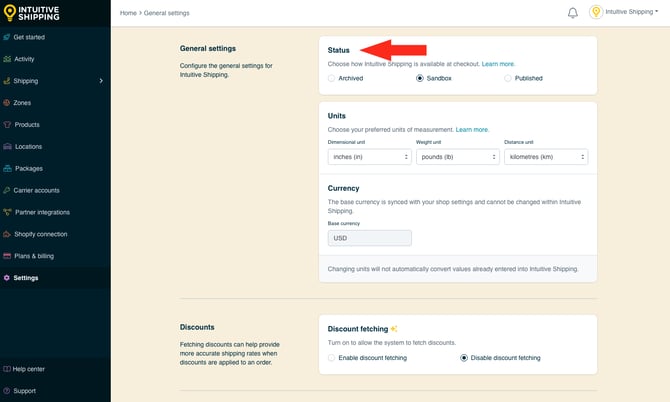Open the Help center link
The width and height of the screenshot is (670, 402).
pos(28,369)
